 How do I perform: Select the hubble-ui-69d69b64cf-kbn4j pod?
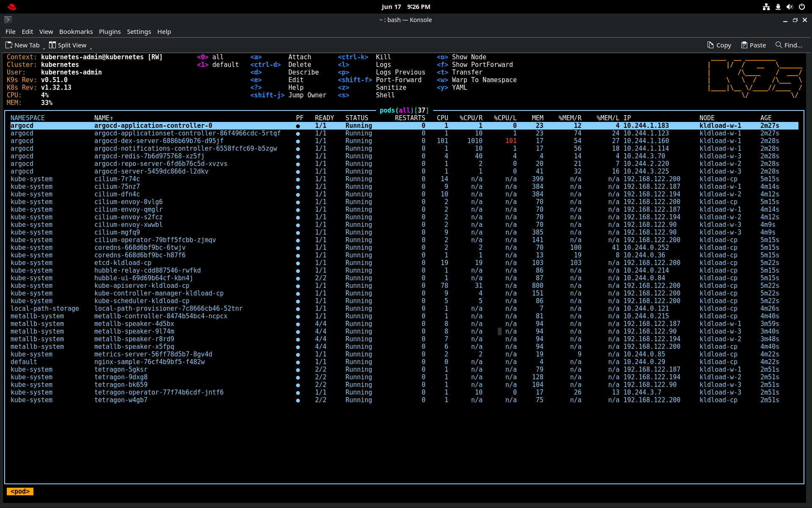[x=143, y=278]
